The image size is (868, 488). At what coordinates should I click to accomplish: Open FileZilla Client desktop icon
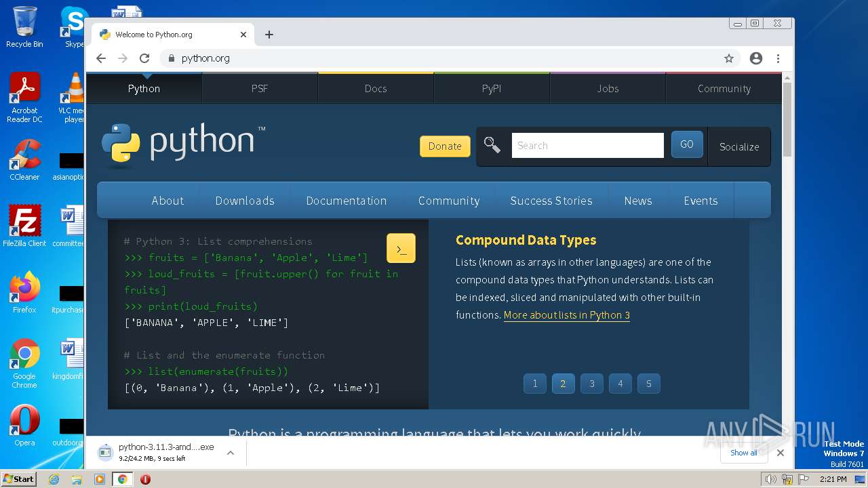[x=24, y=226]
